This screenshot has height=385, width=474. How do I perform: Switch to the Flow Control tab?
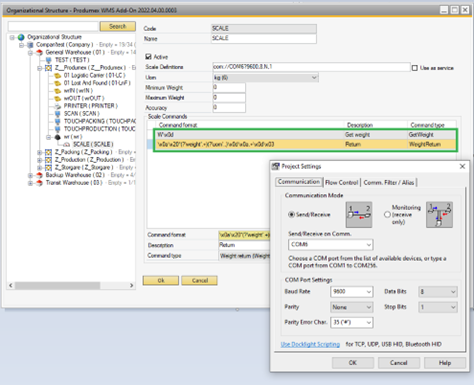click(342, 182)
